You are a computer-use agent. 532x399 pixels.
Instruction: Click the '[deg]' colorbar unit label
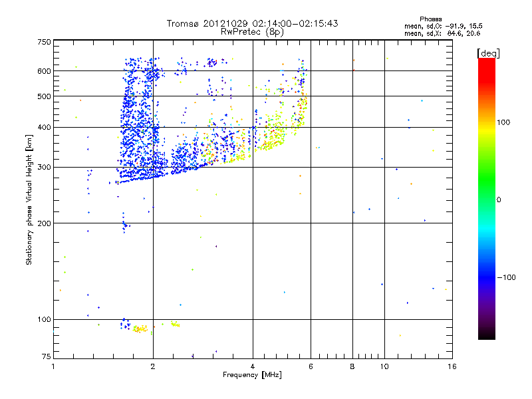(488, 53)
